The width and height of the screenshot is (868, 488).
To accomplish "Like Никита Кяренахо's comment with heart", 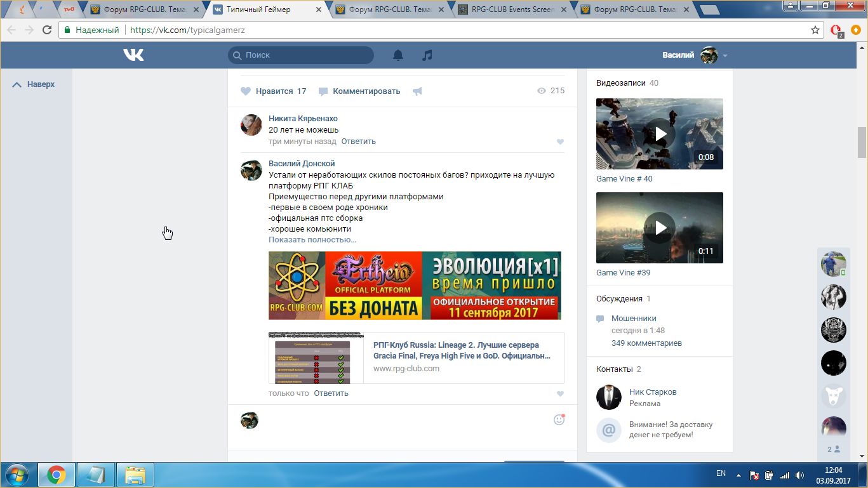I will pyautogui.click(x=560, y=142).
